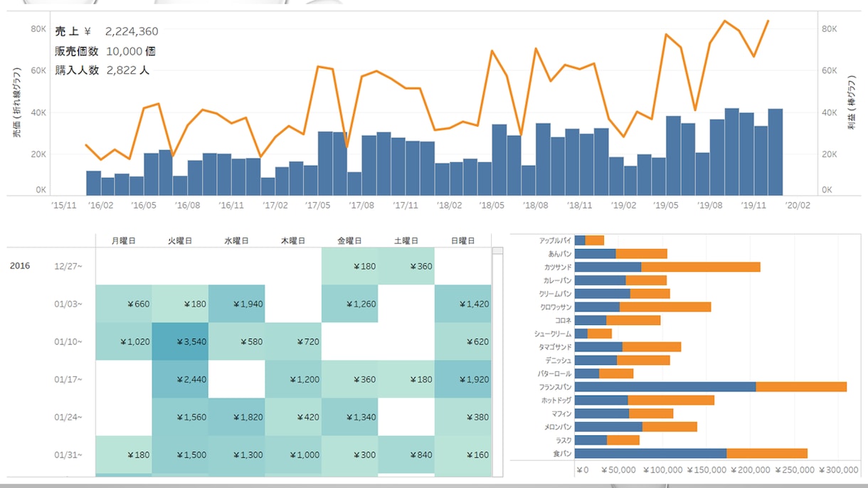Select the カレーパン product label

coord(557,280)
